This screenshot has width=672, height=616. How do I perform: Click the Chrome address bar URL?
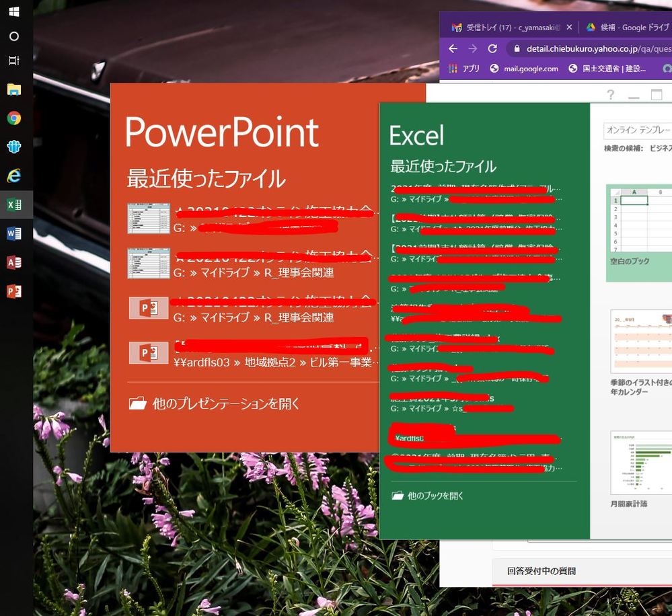[x=599, y=49]
